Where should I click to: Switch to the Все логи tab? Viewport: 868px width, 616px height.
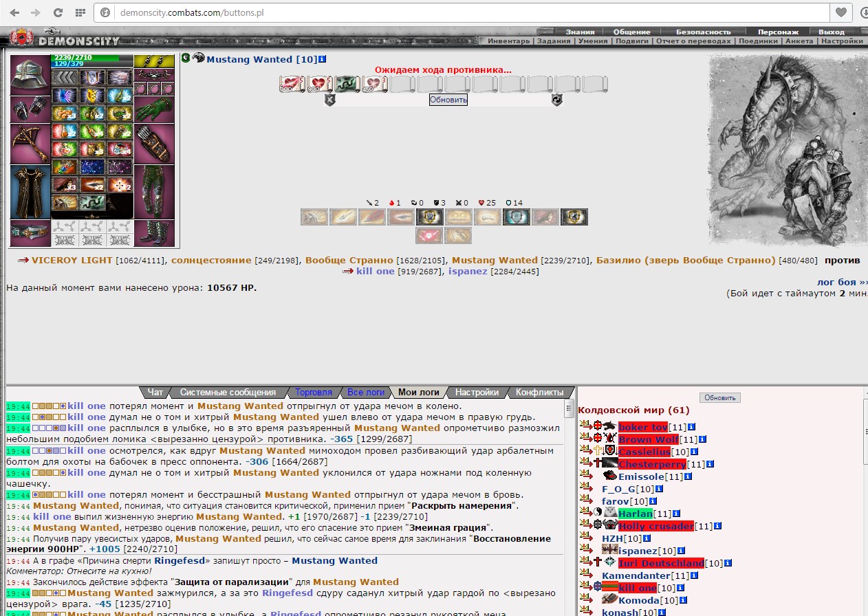tap(366, 392)
